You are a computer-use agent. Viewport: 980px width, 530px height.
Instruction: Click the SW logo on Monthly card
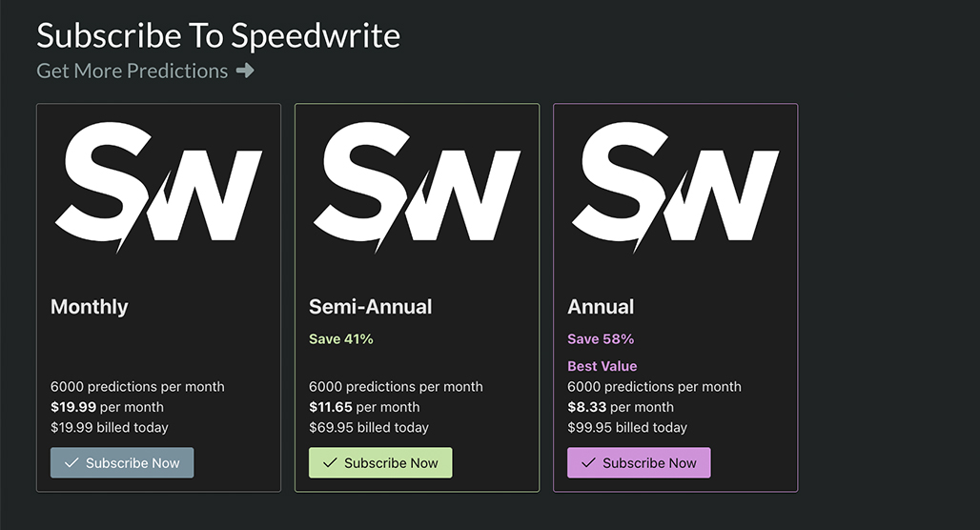[159, 187]
